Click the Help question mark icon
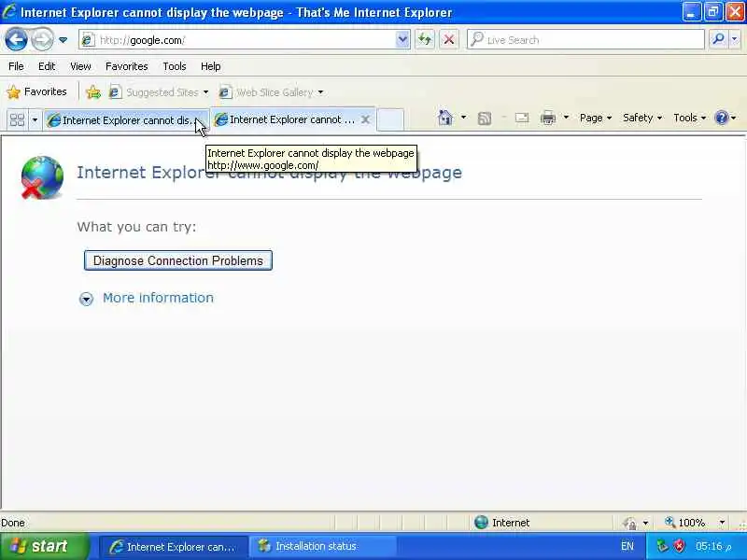 coord(722,118)
